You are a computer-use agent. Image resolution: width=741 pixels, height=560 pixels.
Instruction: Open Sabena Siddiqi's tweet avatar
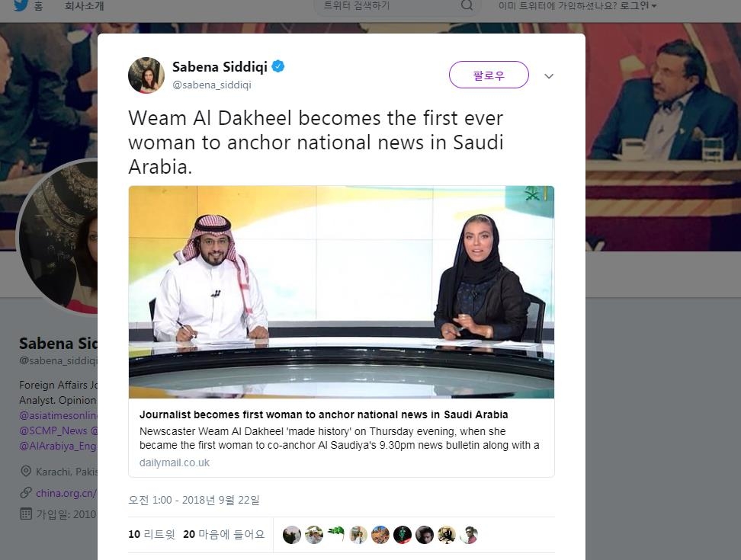146,75
